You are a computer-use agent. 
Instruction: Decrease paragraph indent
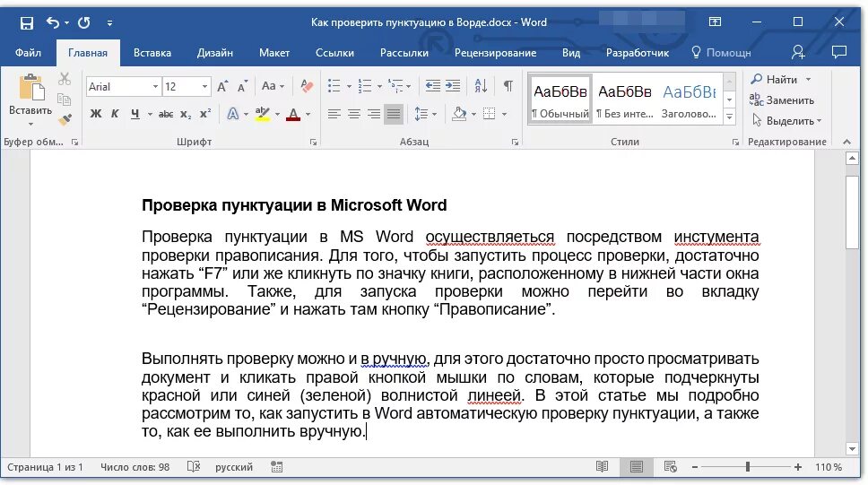433,86
